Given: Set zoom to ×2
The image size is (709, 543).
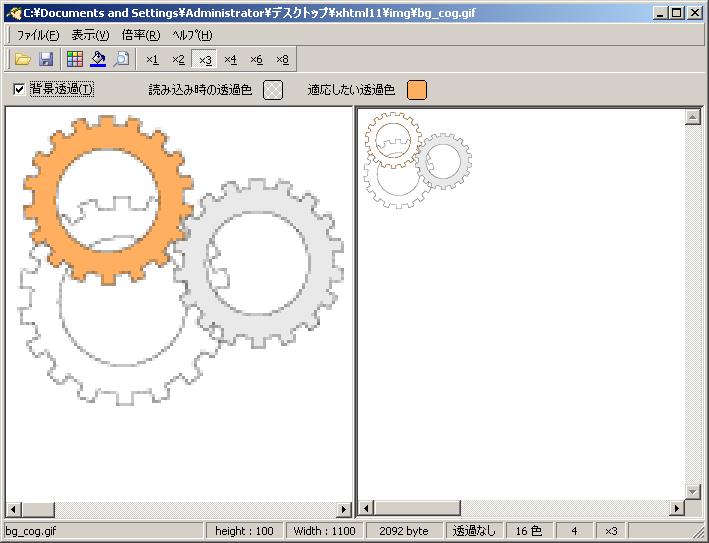Looking at the screenshot, I should [x=178, y=60].
